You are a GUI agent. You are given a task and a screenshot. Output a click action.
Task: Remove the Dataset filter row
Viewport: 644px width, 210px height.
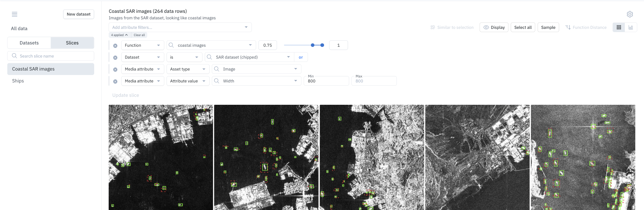tap(115, 58)
